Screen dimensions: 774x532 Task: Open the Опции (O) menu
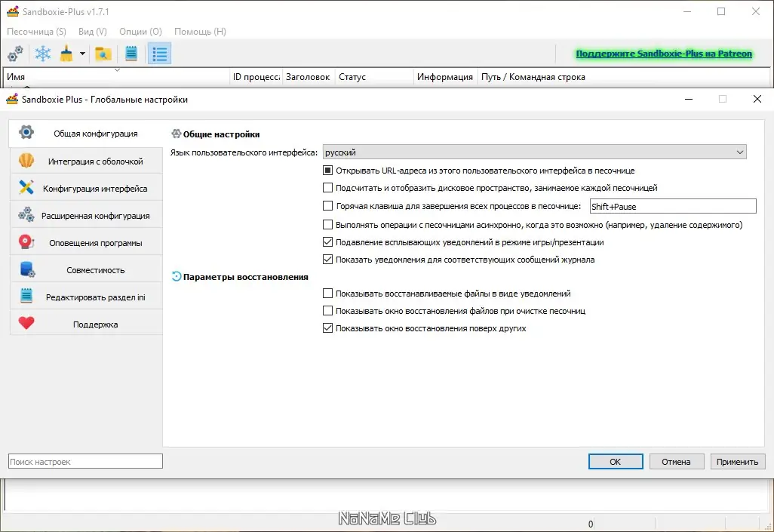click(x=140, y=31)
